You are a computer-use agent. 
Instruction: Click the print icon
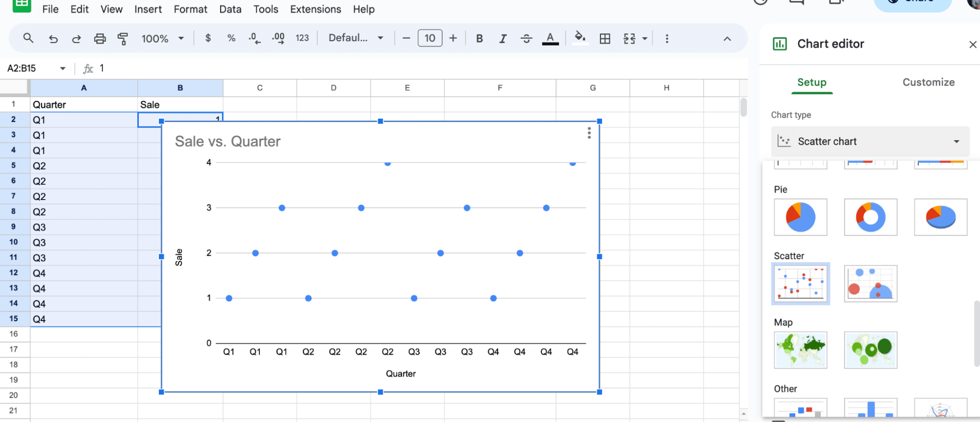click(x=100, y=38)
